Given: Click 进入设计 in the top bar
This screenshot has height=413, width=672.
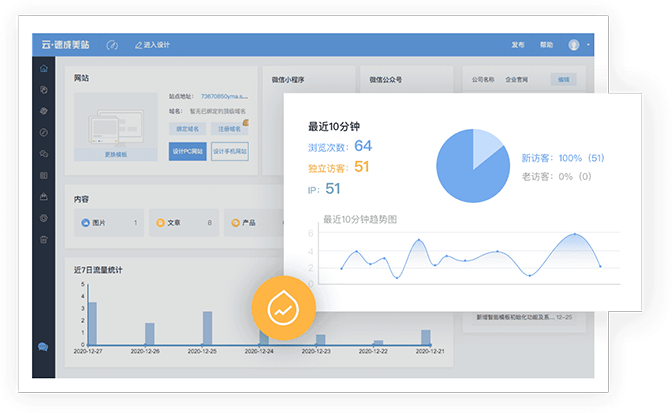Looking at the screenshot, I should (152, 45).
